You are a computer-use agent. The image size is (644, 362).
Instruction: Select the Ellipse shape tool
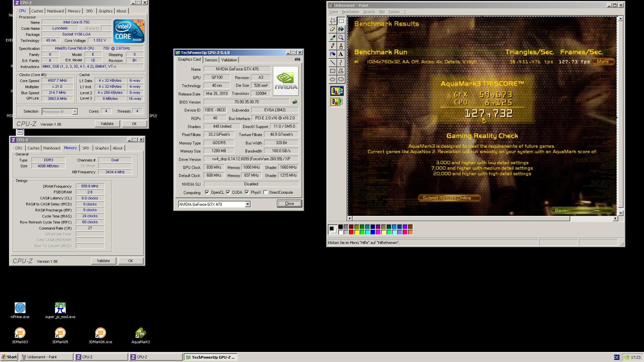(x=332, y=79)
